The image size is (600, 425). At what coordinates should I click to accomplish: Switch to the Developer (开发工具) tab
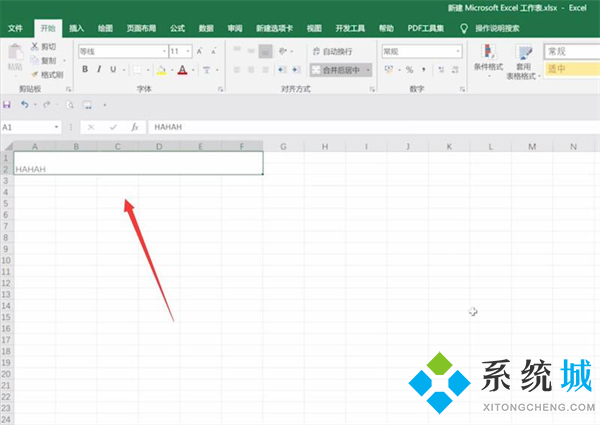pos(350,28)
